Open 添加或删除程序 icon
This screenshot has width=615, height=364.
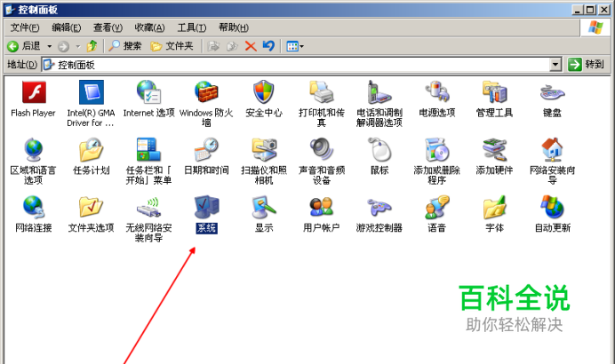(437, 150)
